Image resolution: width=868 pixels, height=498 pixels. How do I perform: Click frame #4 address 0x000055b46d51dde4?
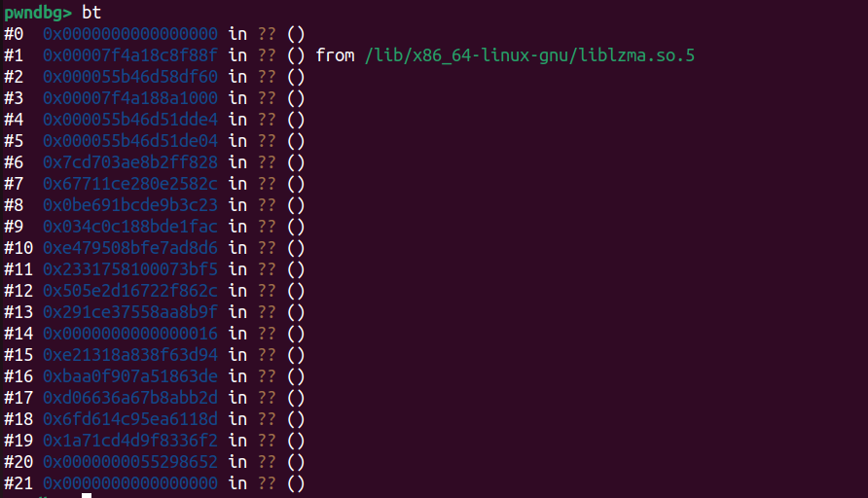point(130,120)
